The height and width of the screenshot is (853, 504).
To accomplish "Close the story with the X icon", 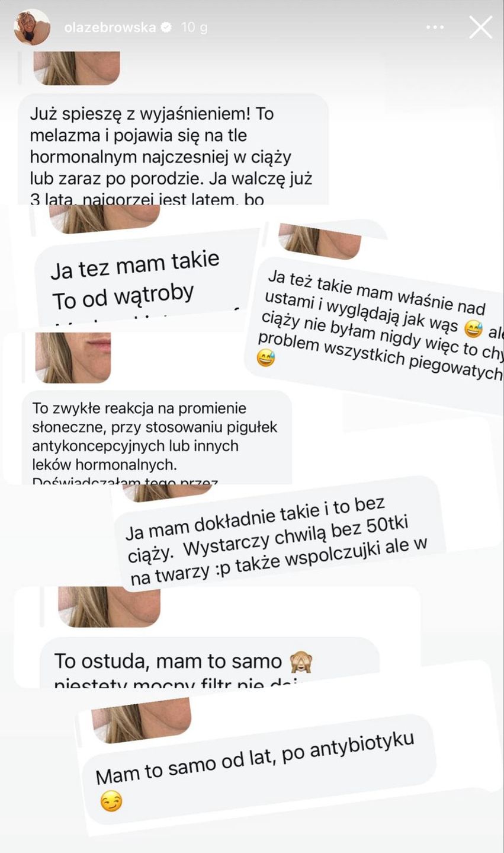I will coord(480,27).
